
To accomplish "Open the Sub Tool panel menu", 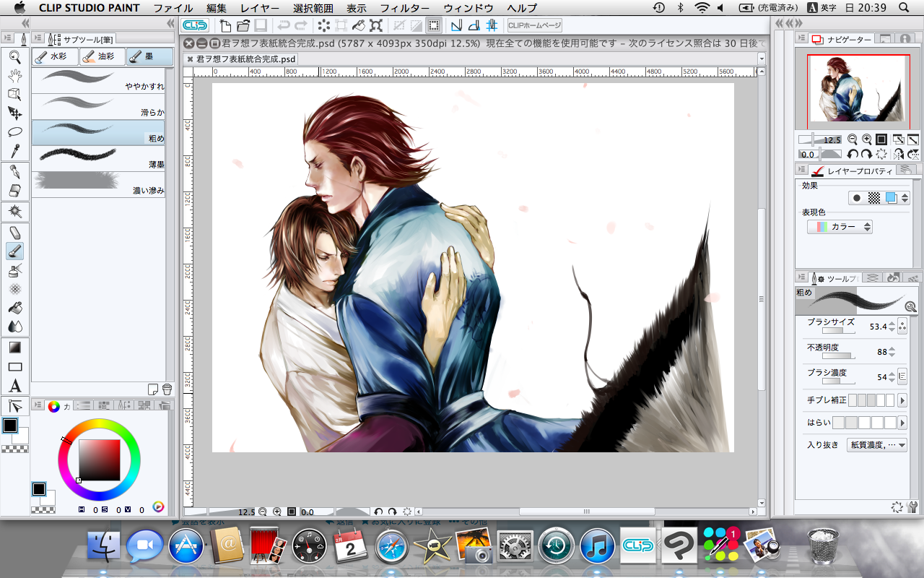I will click(39, 38).
